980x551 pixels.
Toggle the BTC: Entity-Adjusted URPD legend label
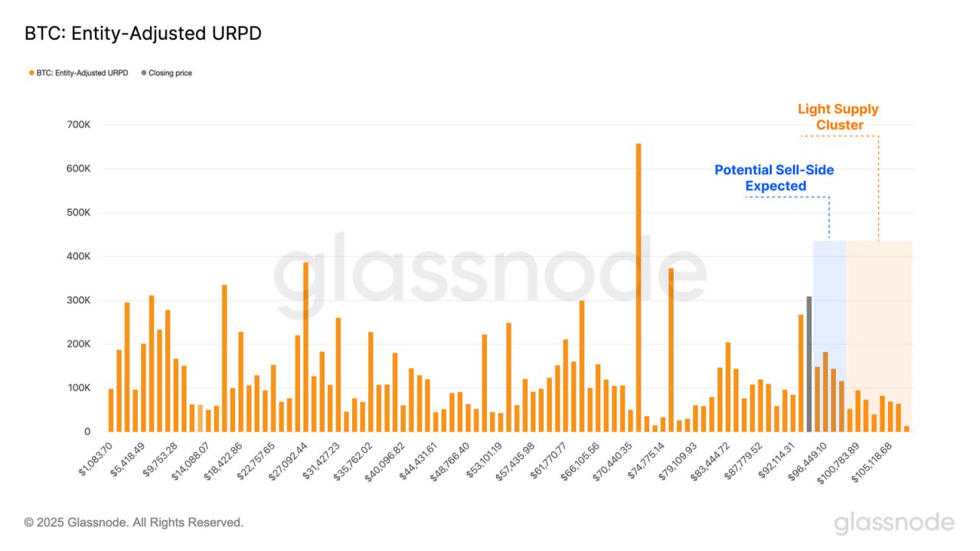coord(83,73)
